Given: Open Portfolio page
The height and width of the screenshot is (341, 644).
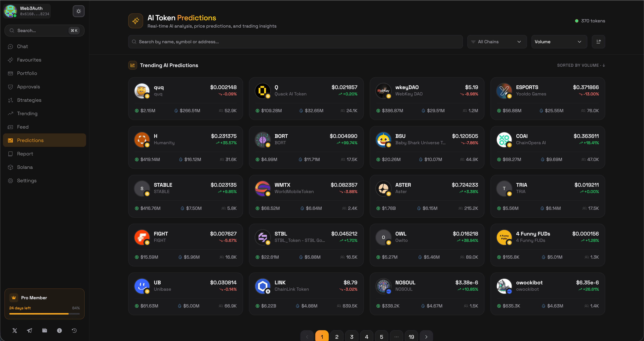Looking at the screenshot, I should click(45, 73).
